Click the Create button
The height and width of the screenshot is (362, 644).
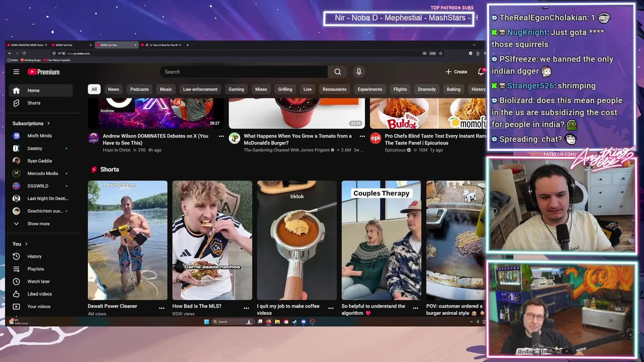(456, 72)
